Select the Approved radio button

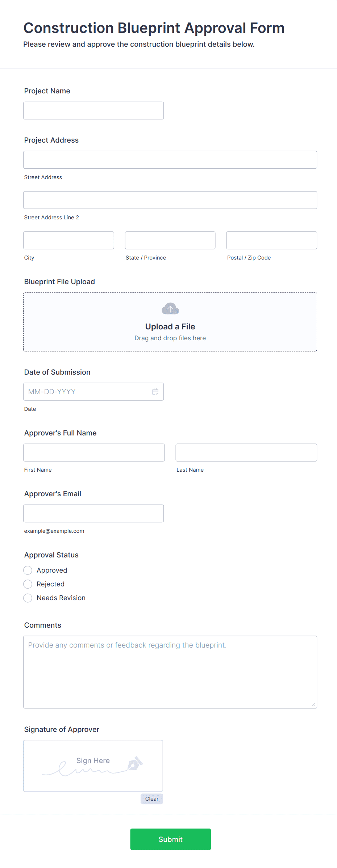pyautogui.click(x=28, y=570)
